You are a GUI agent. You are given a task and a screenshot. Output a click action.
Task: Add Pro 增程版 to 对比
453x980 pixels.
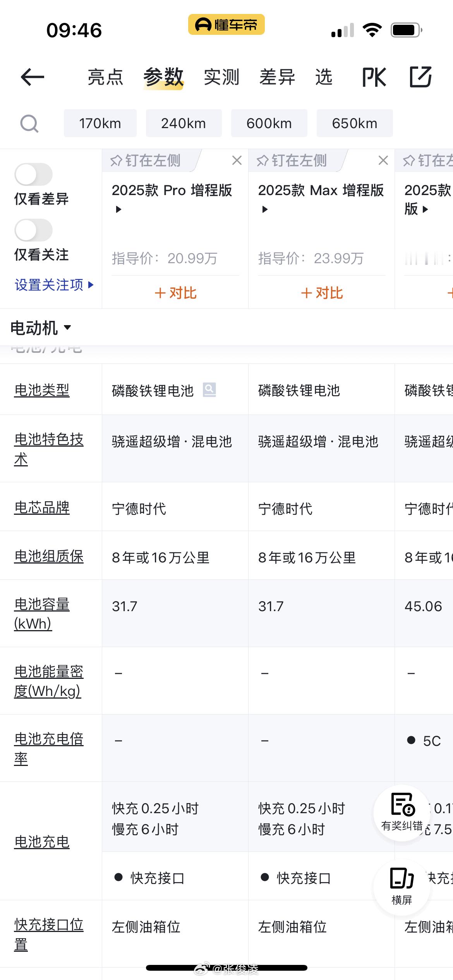tap(175, 293)
